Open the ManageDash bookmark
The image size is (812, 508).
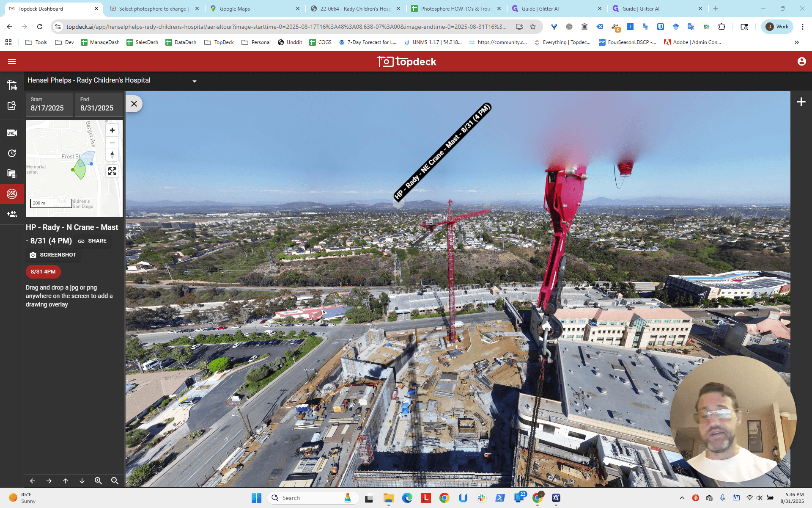coord(100,42)
